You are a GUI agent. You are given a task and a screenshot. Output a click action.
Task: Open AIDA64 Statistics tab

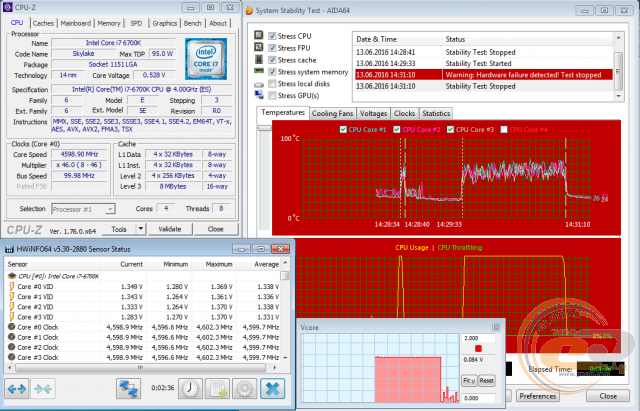click(436, 113)
